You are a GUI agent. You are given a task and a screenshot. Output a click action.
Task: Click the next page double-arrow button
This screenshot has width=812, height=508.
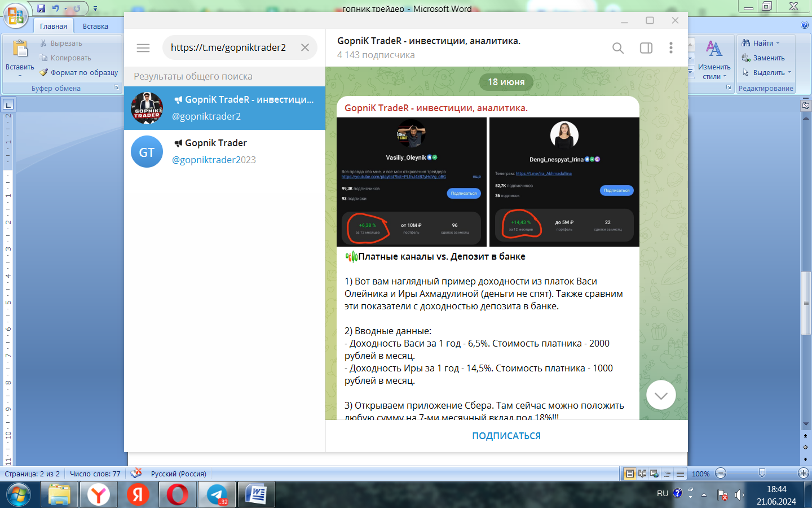pyautogui.click(x=805, y=459)
